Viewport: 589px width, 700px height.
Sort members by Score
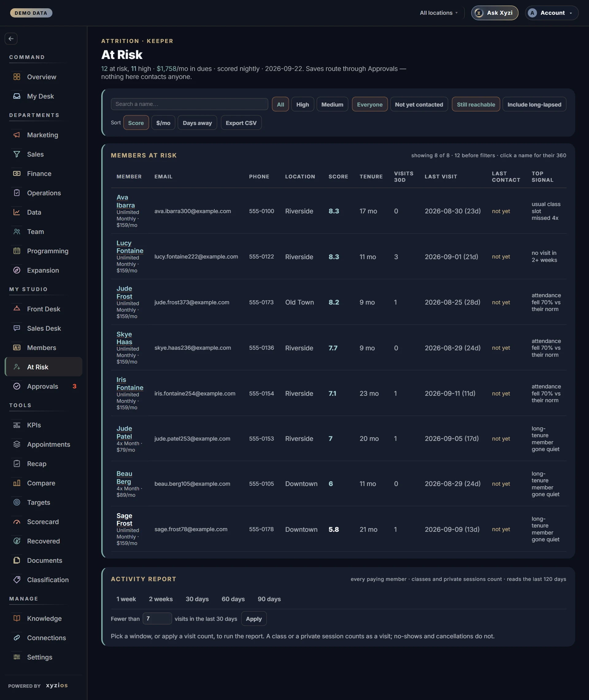click(x=136, y=123)
